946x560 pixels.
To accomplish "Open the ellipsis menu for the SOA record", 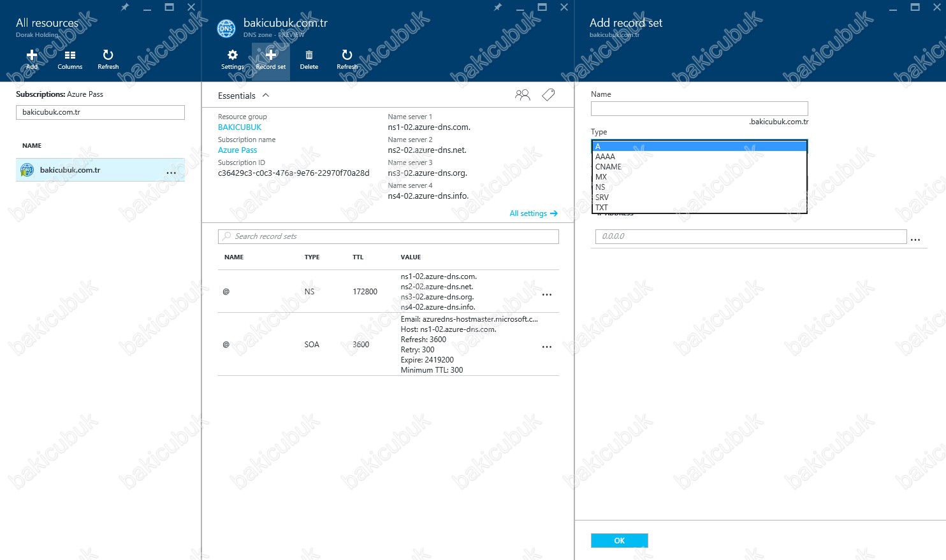I will click(546, 347).
